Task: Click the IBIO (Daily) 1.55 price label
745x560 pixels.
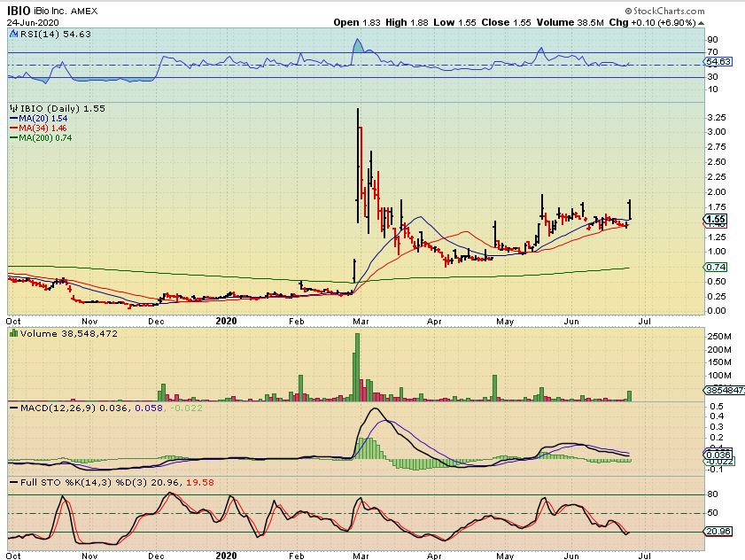Action: (x=63, y=108)
